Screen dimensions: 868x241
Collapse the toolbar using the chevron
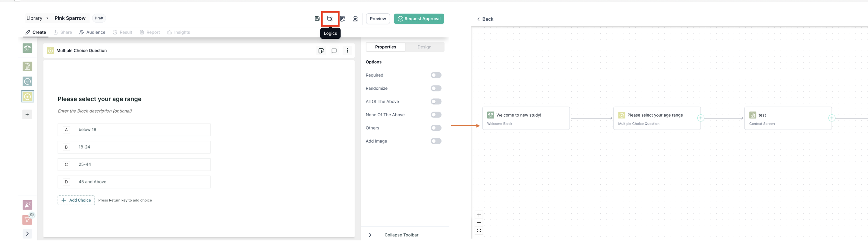(x=370, y=235)
